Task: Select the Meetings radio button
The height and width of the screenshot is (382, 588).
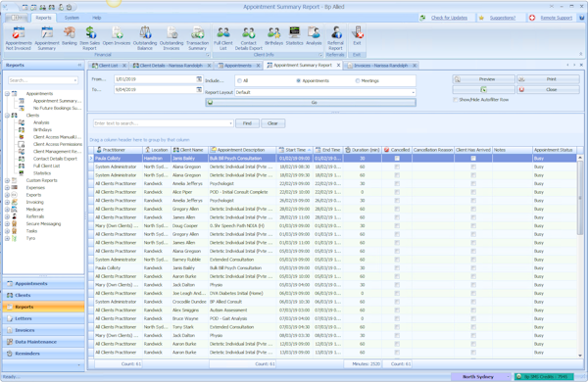Action: click(x=358, y=81)
